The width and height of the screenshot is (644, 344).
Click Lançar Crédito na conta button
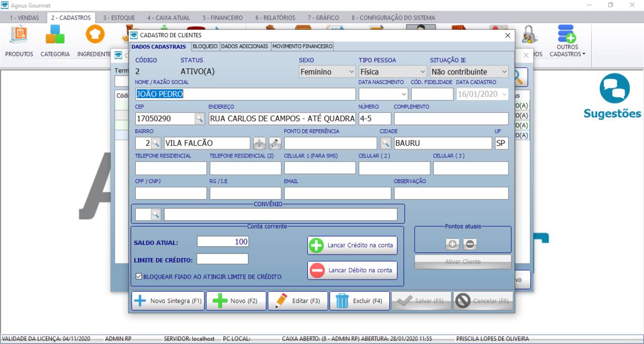click(x=352, y=245)
